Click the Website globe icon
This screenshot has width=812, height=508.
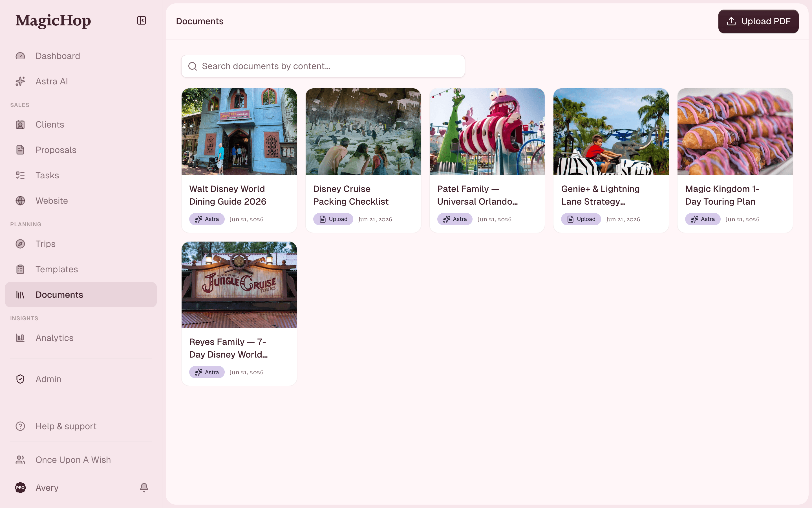click(20, 201)
